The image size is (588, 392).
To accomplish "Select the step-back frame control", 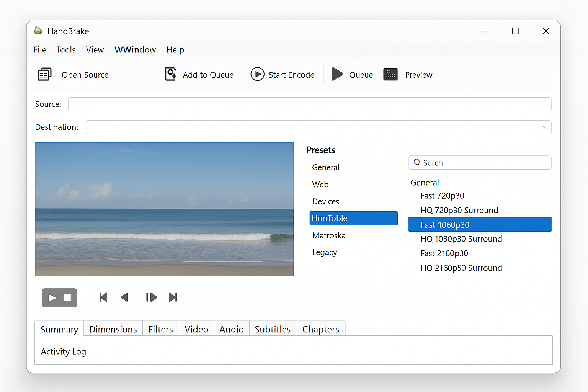I will pyautogui.click(x=124, y=297).
